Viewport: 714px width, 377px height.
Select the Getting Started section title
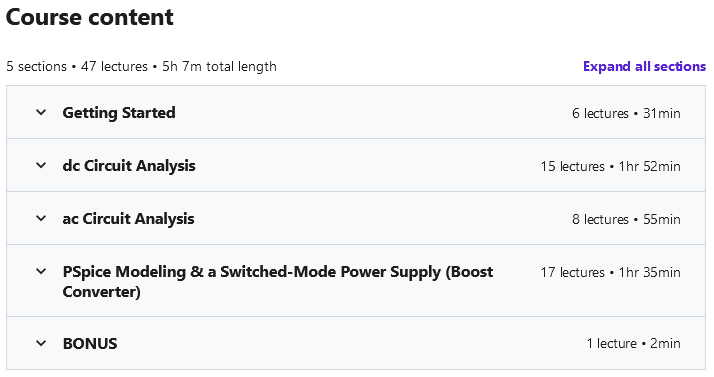click(119, 112)
